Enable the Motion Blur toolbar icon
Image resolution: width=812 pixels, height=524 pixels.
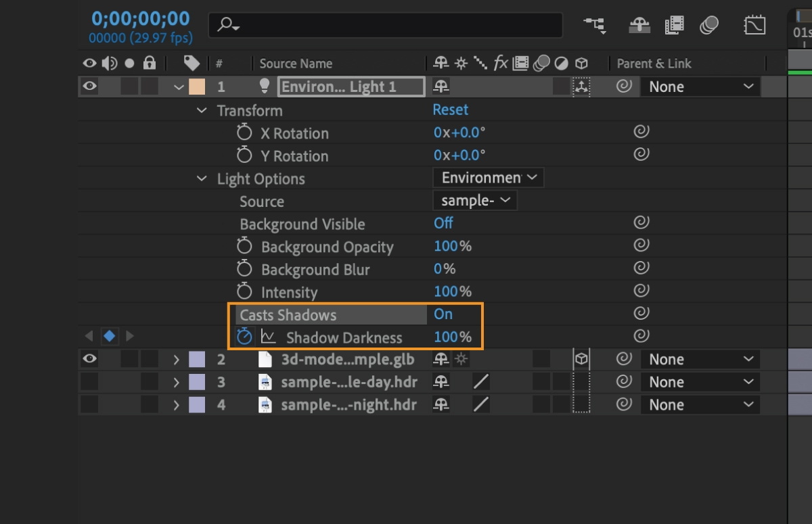coord(709,26)
